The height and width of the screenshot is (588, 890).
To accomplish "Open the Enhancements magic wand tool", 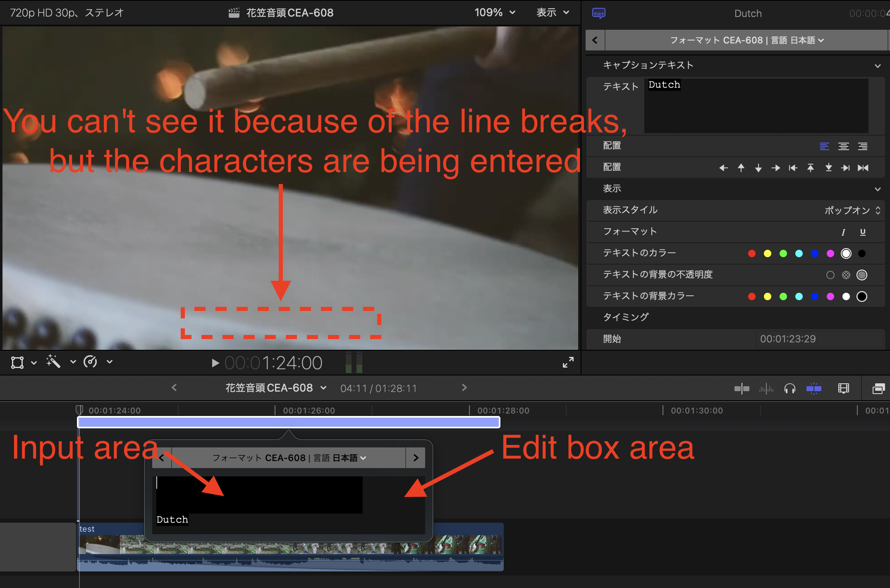I will [x=53, y=362].
